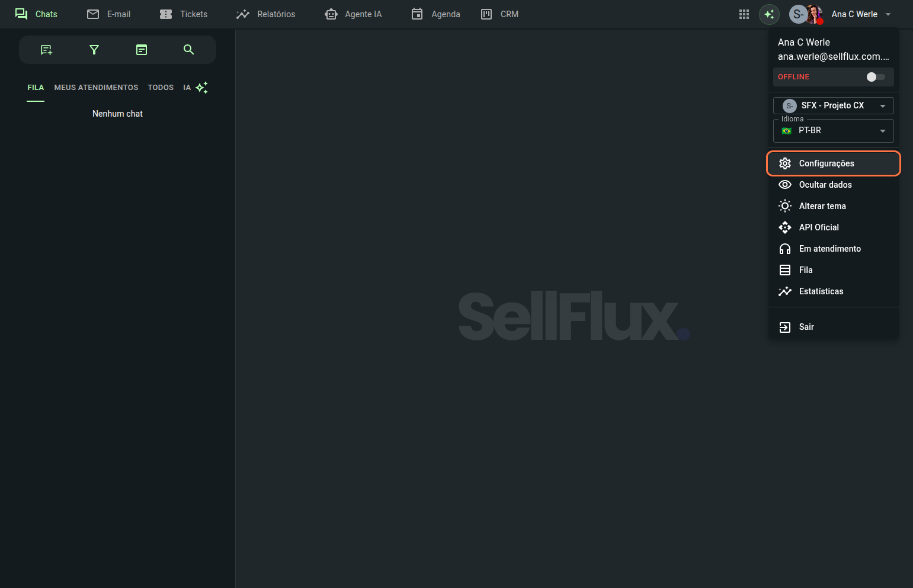Viewport: 913px width, 588px height.
Task: Open the Agente IA robot tab
Action: pos(354,14)
